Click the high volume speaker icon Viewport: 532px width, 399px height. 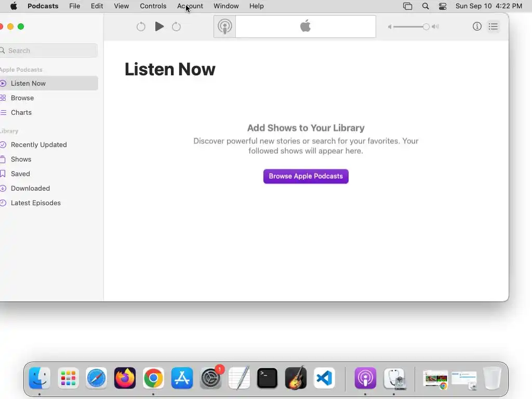[x=435, y=27]
